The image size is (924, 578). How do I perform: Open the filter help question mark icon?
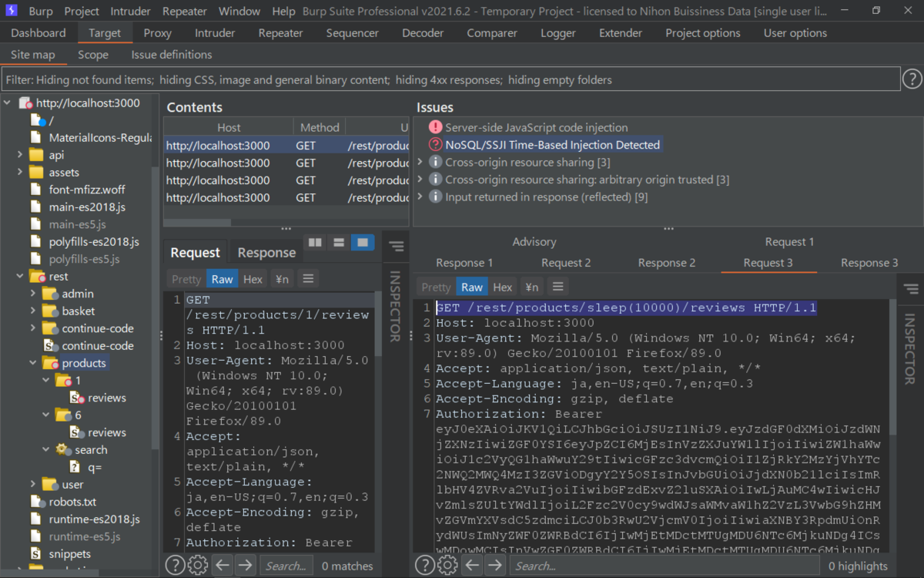912,79
